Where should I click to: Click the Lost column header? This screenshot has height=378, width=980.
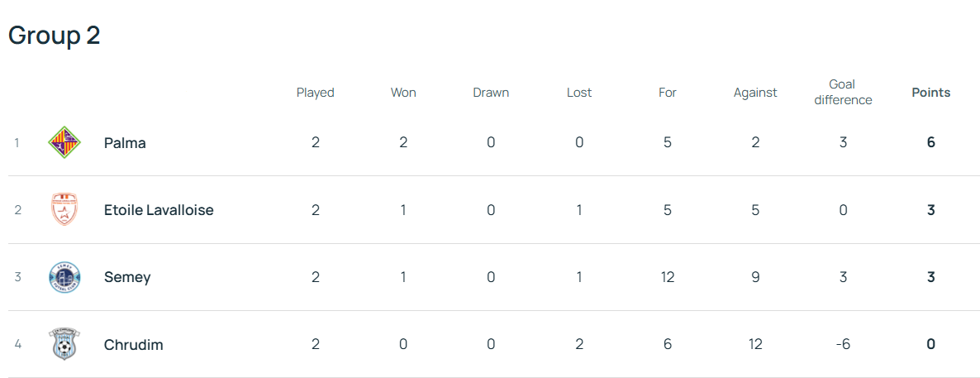coord(579,93)
